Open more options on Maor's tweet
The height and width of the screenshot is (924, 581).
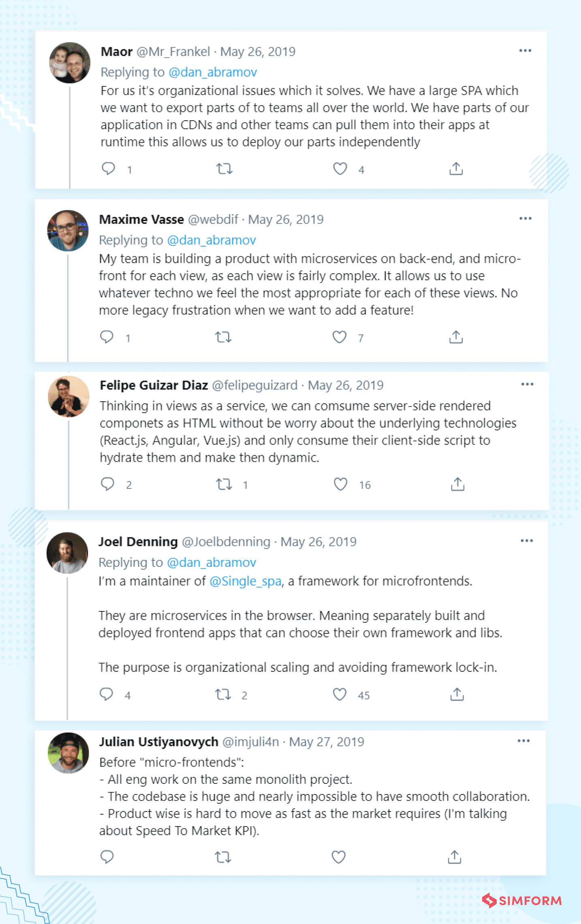coord(525,51)
